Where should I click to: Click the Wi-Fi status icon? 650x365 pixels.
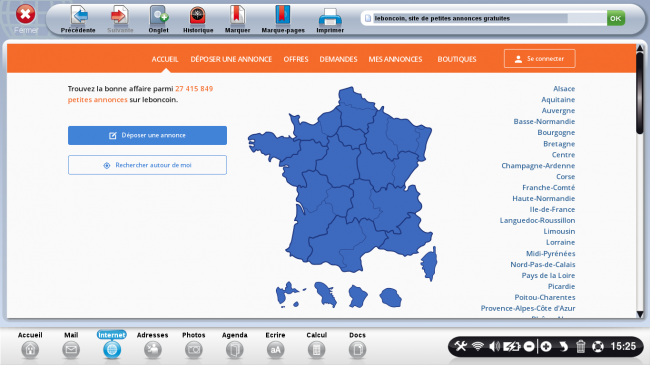pyautogui.click(x=478, y=346)
